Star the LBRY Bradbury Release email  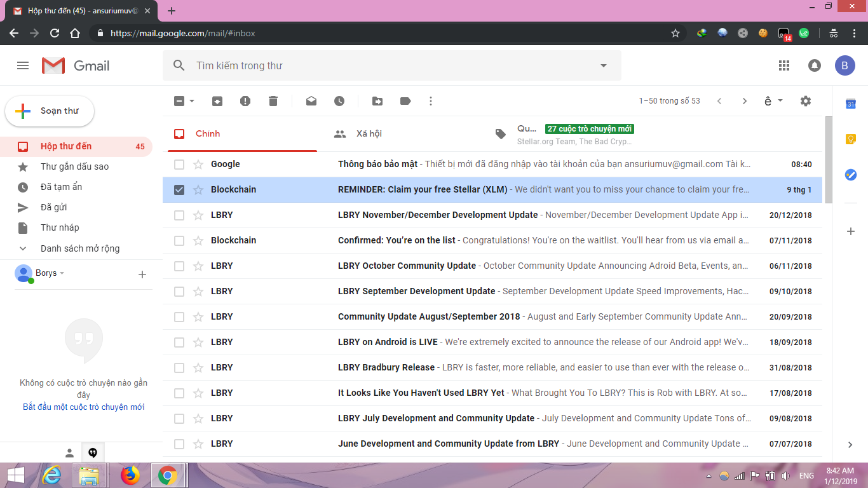point(198,368)
